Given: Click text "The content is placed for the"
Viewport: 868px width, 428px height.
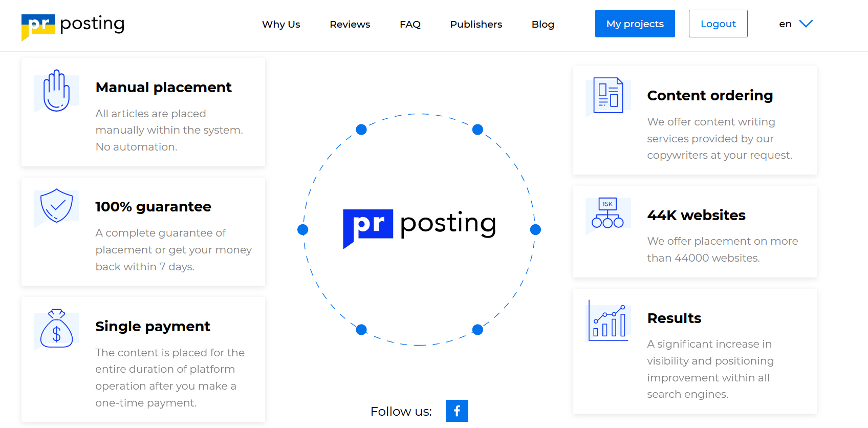Looking at the screenshot, I should point(170,353).
